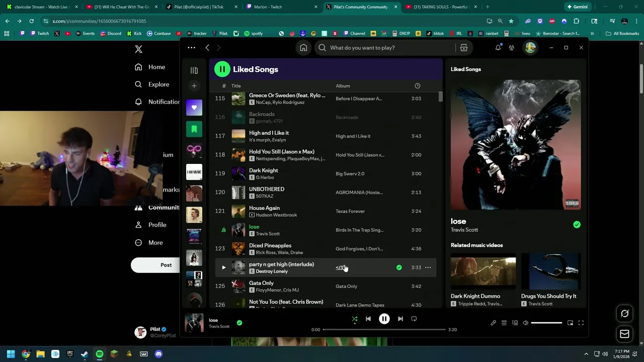Toggle repeat in the Spotify player bar

[414, 319]
